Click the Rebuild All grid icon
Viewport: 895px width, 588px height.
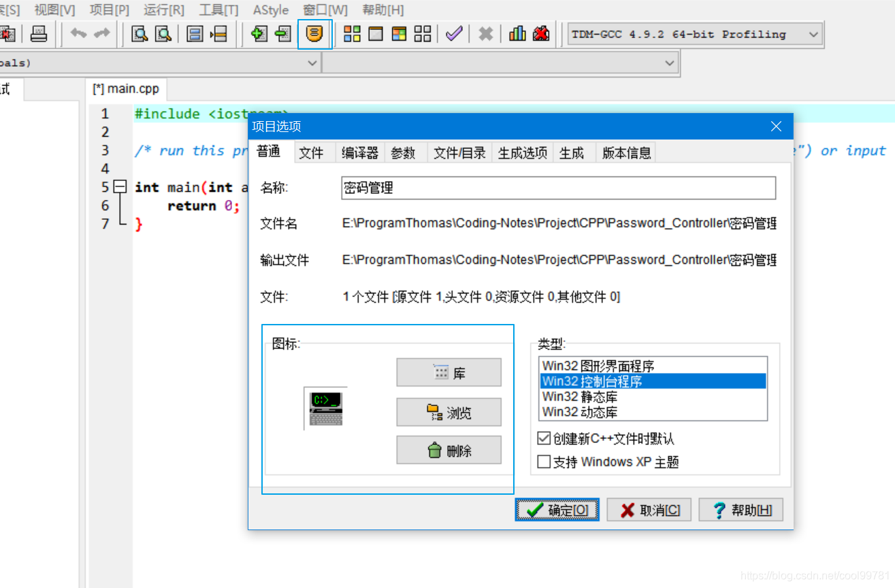(x=423, y=34)
